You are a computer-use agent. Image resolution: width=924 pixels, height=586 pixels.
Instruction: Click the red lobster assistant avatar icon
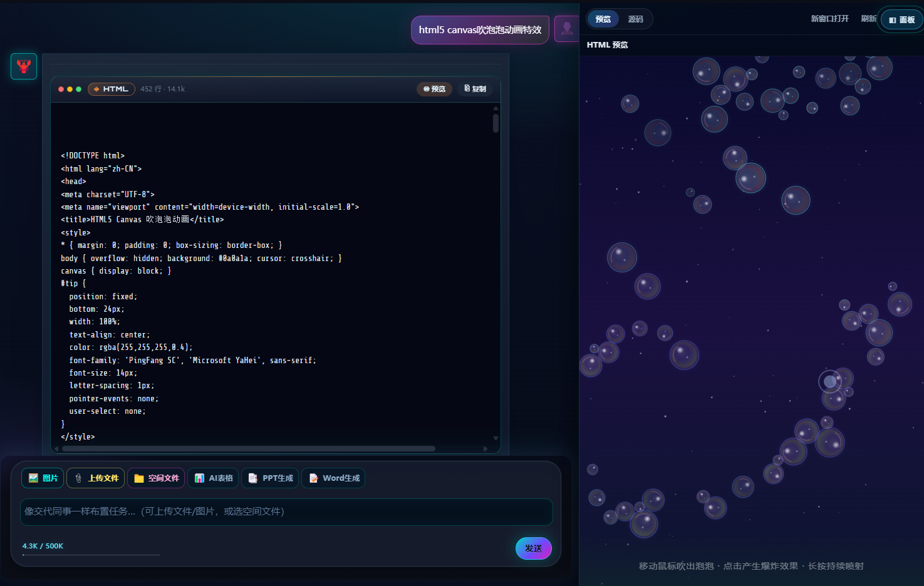click(x=24, y=66)
